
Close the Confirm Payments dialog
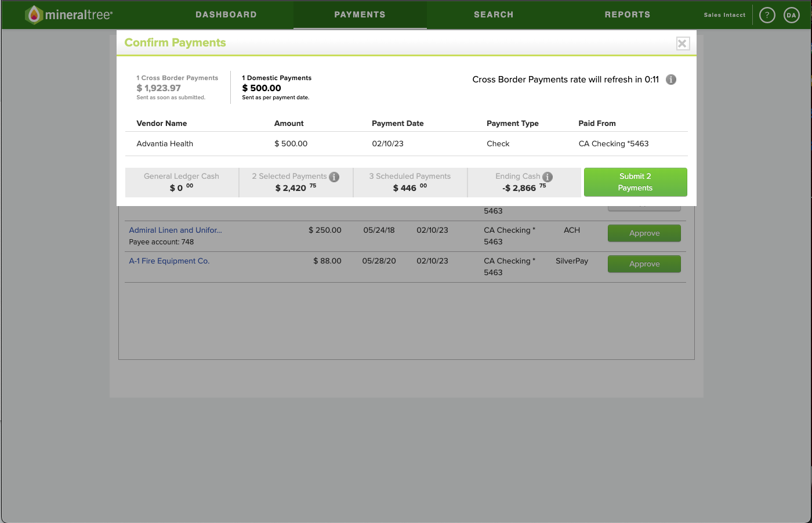(683, 44)
